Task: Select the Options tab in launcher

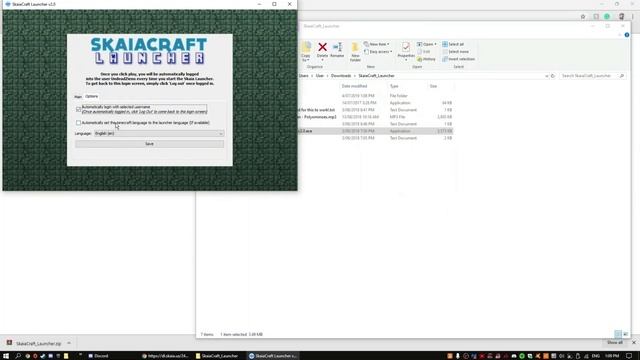Action: coord(91,96)
